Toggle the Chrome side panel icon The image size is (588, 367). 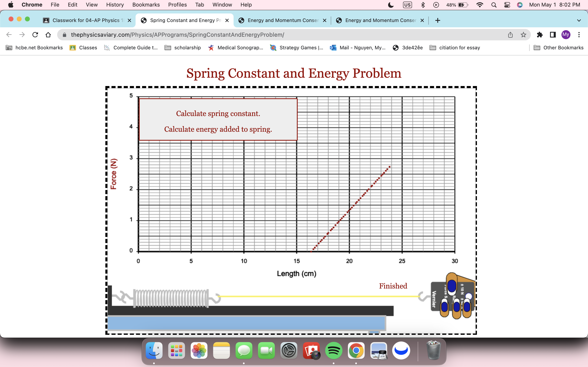pos(553,35)
